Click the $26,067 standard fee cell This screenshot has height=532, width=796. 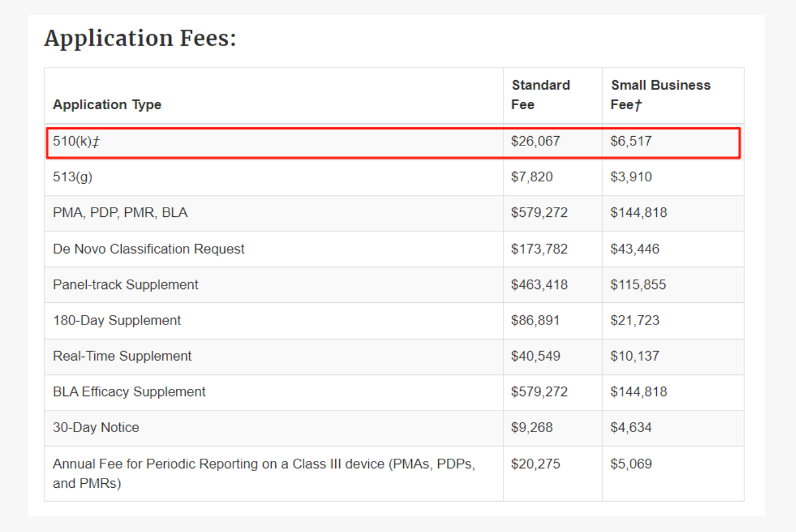click(535, 141)
